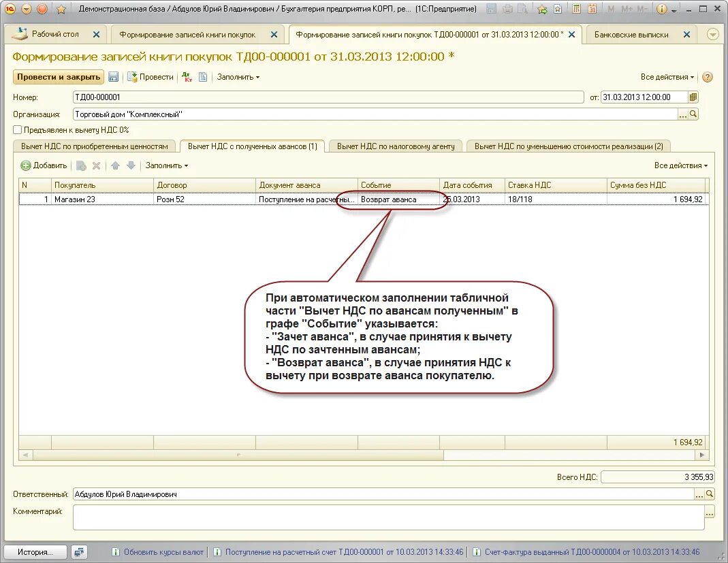Open the 1C main menu dropdown

click(26, 9)
